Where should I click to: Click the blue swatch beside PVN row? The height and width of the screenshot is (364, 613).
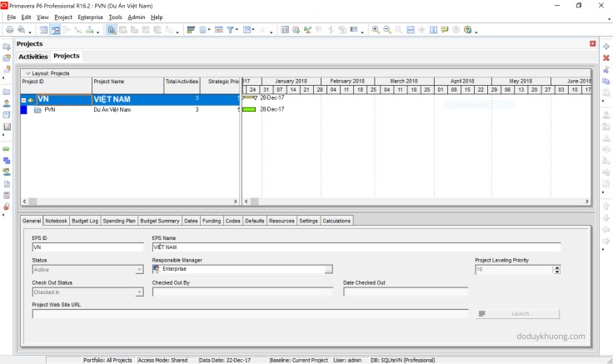pos(24,110)
